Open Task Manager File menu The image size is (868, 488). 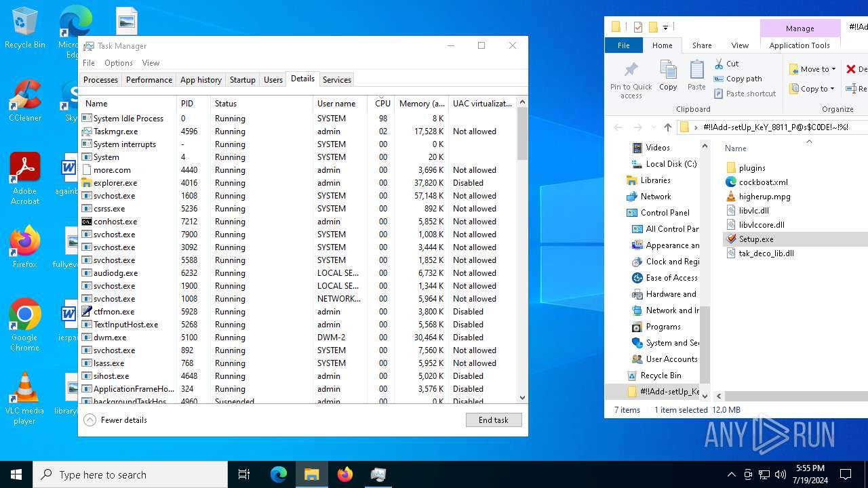click(89, 63)
